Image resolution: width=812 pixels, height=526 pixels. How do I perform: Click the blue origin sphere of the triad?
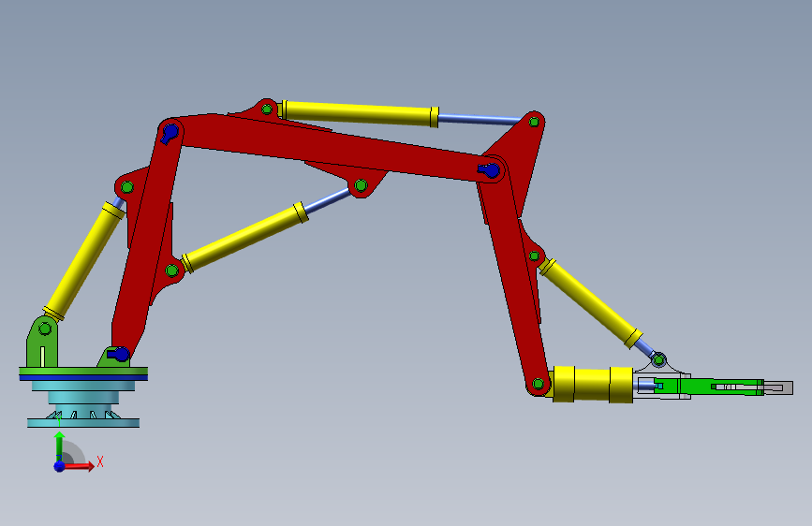60,466
